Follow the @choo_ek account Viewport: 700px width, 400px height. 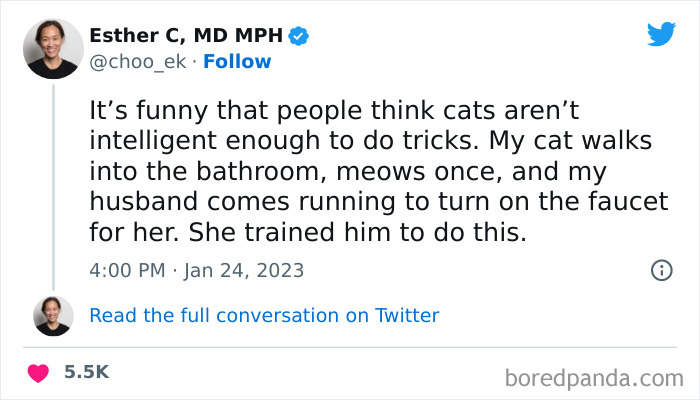(237, 61)
